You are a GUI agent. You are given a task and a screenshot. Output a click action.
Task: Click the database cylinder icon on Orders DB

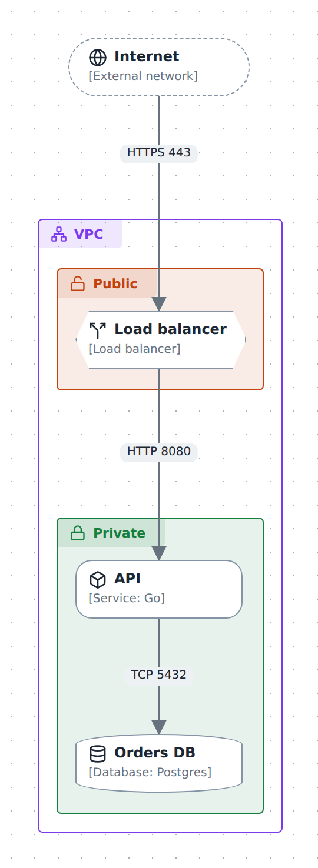pyautogui.click(x=98, y=753)
